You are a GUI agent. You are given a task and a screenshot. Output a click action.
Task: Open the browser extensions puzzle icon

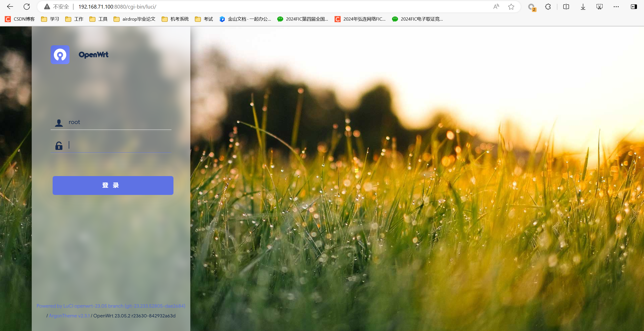548,7
